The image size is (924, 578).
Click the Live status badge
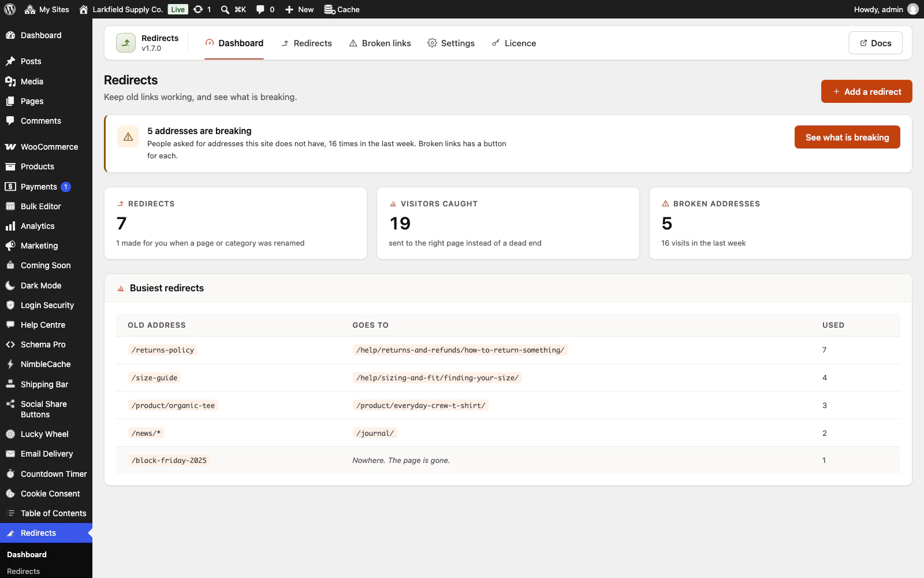(178, 9)
